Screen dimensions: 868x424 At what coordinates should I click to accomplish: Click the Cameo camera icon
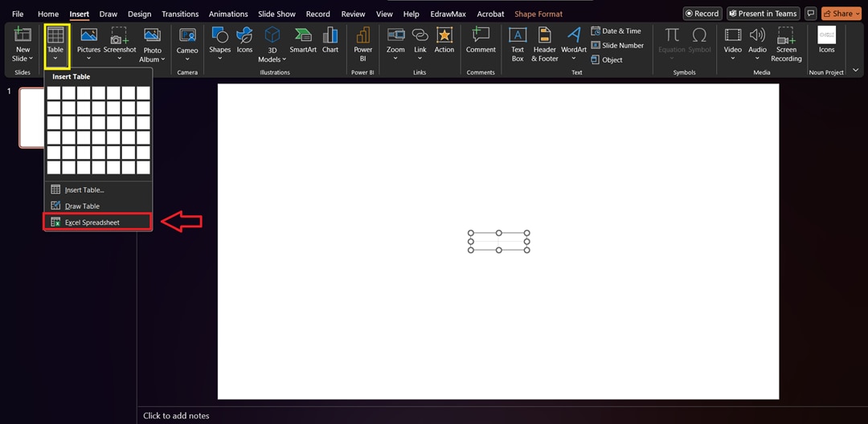click(187, 35)
